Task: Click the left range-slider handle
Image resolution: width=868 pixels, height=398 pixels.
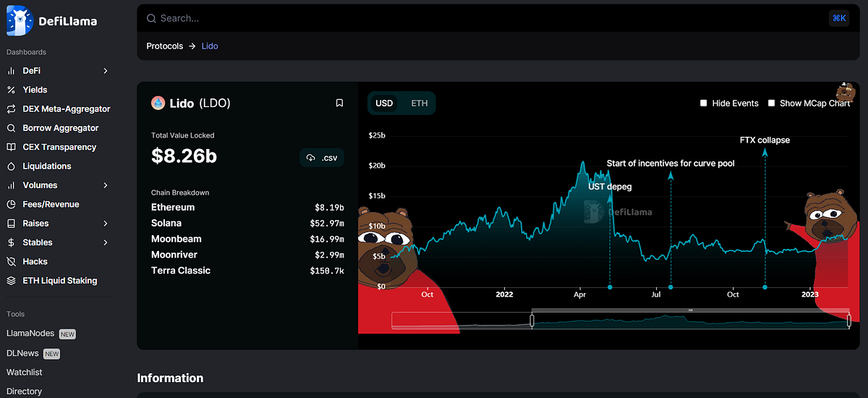Action: (532, 321)
